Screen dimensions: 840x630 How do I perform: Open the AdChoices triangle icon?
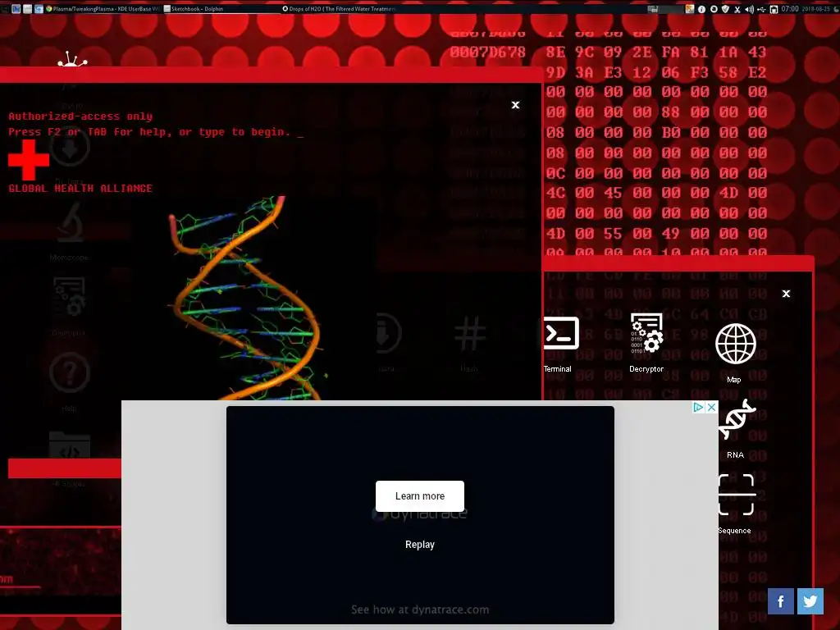[x=699, y=407]
